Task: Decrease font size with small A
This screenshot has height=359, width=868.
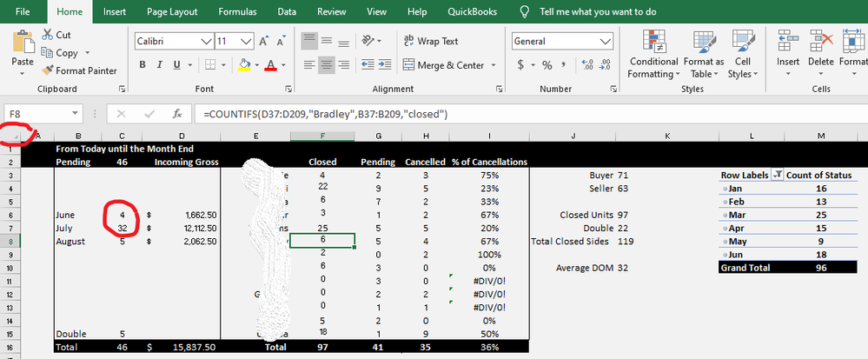Action: tap(281, 42)
